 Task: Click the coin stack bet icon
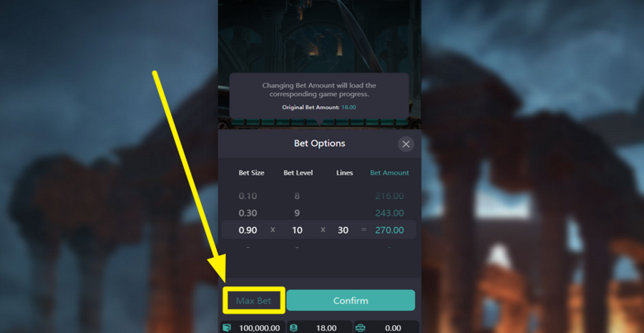(x=293, y=328)
